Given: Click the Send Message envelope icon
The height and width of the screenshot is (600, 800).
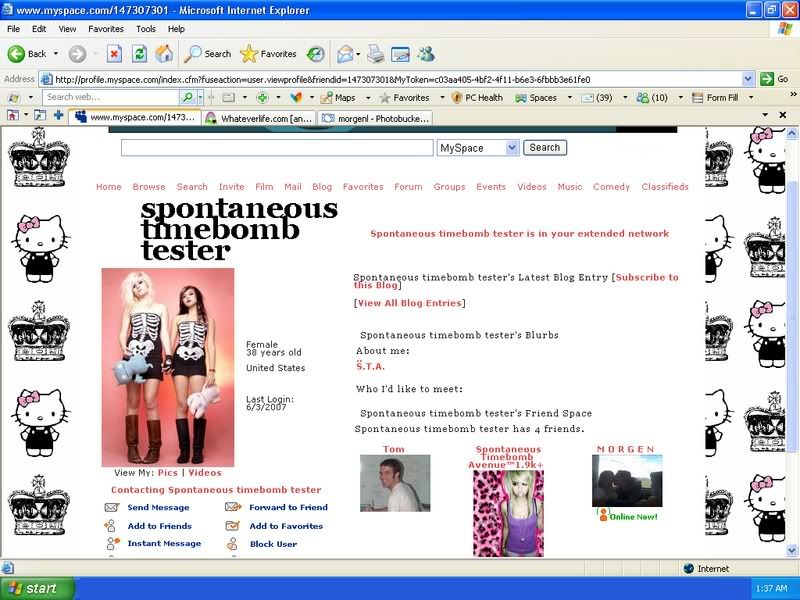Looking at the screenshot, I should point(112,507).
